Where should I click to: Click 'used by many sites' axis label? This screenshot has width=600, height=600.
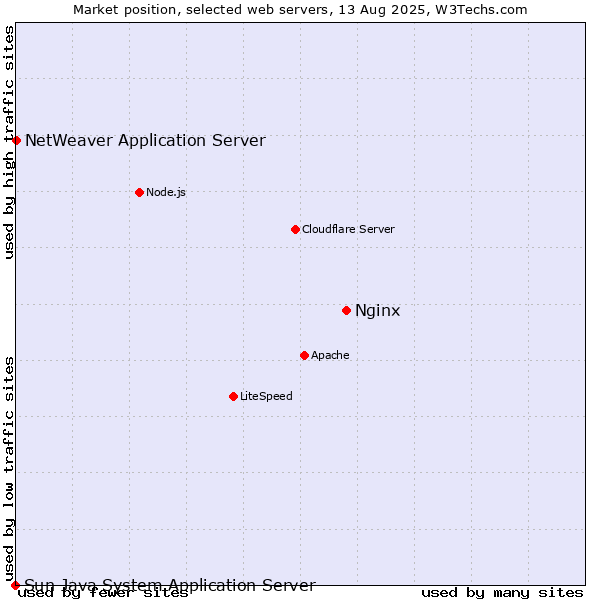pos(502,593)
